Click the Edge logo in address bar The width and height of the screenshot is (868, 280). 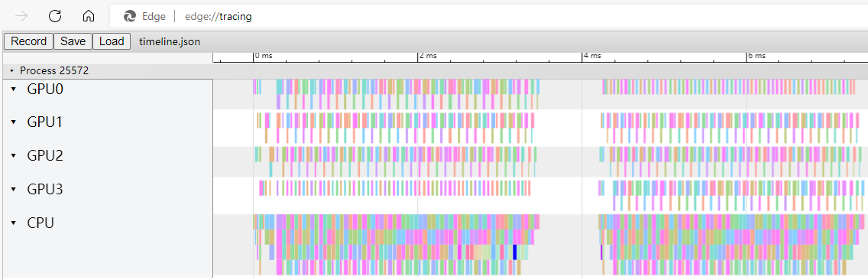click(x=130, y=17)
